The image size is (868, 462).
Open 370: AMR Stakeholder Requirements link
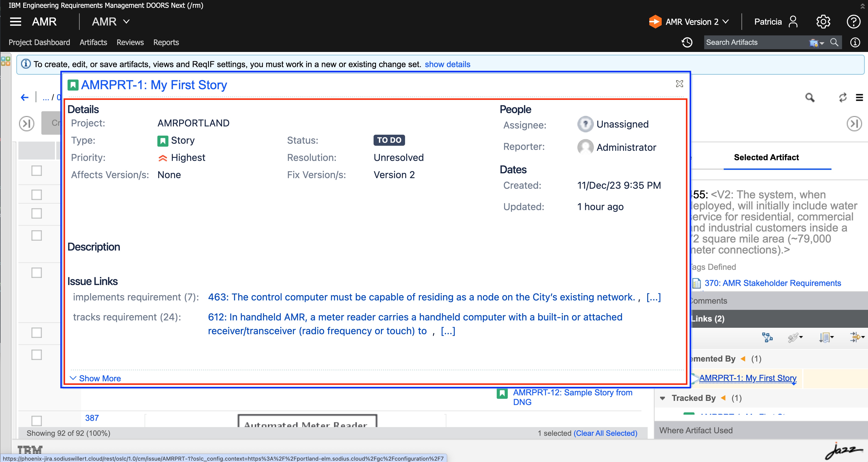tap(773, 283)
